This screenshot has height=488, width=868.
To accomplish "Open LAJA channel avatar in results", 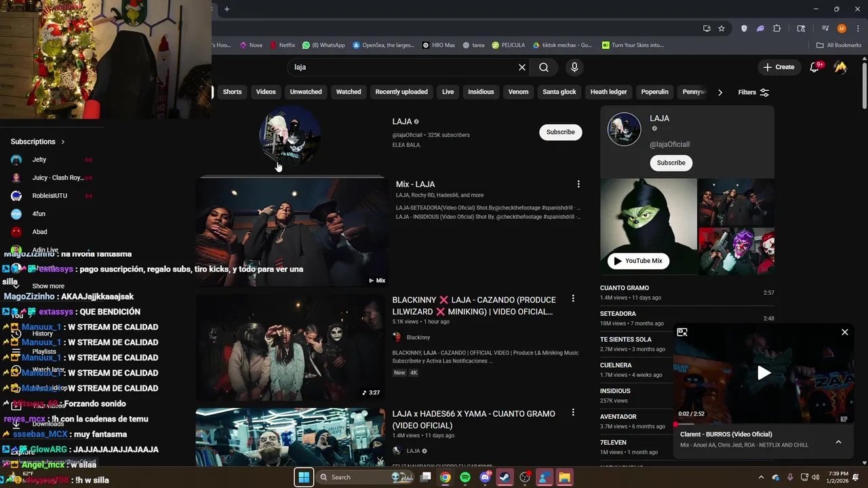I will (x=290, y=136).
